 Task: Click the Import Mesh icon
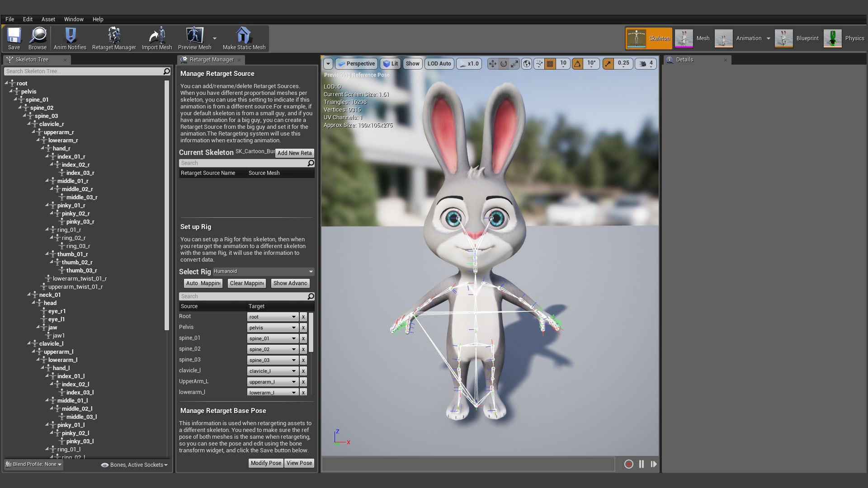[x=157, y=38]
